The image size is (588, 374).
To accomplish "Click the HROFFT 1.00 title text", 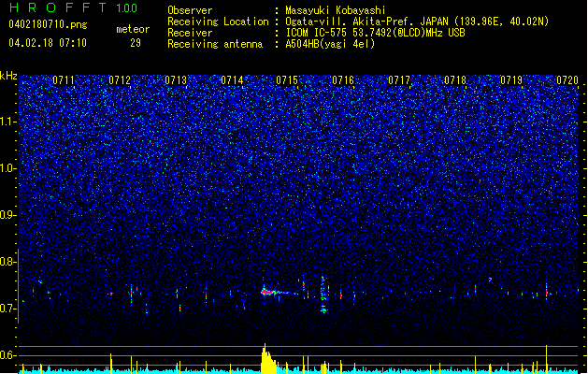I will 74,7.
